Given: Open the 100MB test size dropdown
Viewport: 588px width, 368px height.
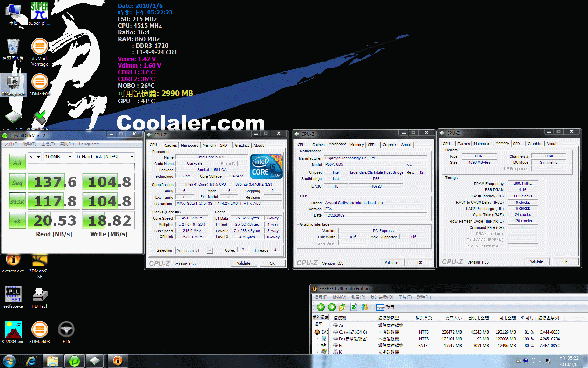Looking at the screenshot, I should pyautogui.click(x=58, y=157).
